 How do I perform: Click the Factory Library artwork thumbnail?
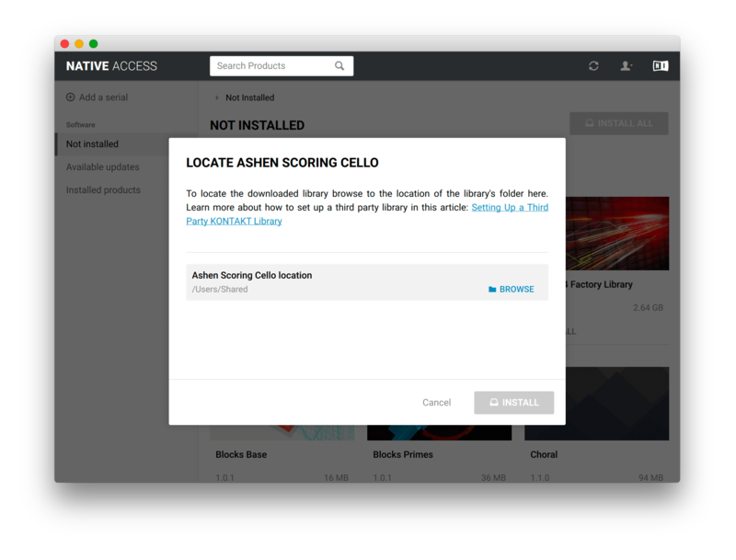click(x=617, y=234)
